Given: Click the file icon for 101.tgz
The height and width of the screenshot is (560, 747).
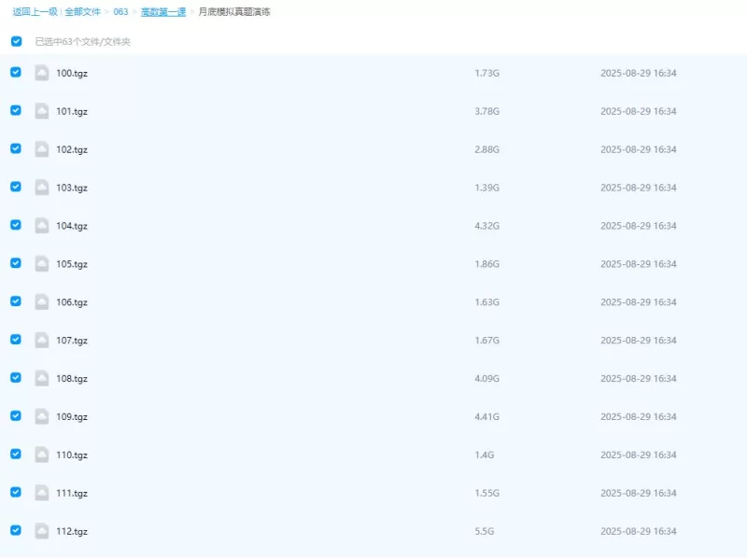Looking at the screenshot, I should coord(42,111).
